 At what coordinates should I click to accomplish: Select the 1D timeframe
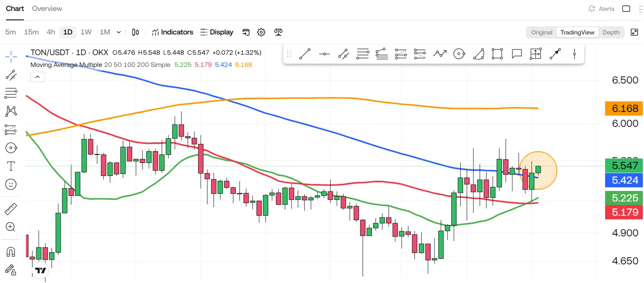[x=68, y=32]
